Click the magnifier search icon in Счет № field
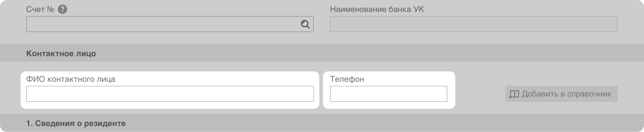Screen dimensions: 644x132 pos(305,24)
